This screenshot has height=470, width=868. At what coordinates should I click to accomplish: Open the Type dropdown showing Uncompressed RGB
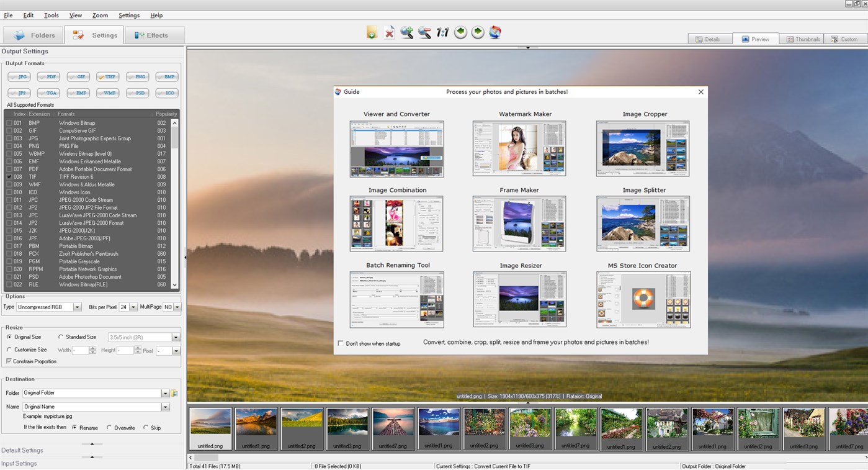(77, 307)
